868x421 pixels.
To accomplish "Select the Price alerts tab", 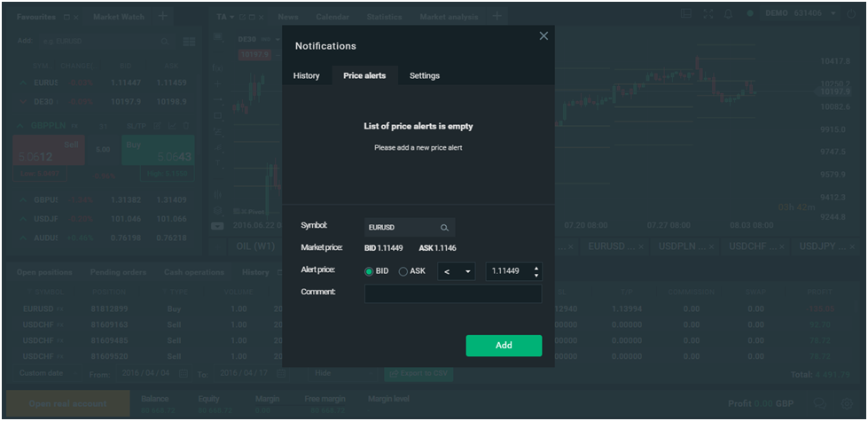I will tap(364, 76).
